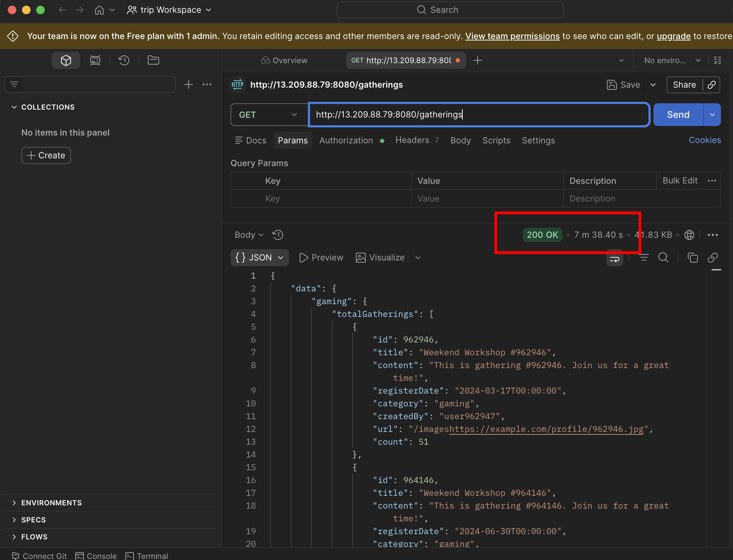733x560 pixels.
Task: Click the top Search bar
Action: click(450, 10)
